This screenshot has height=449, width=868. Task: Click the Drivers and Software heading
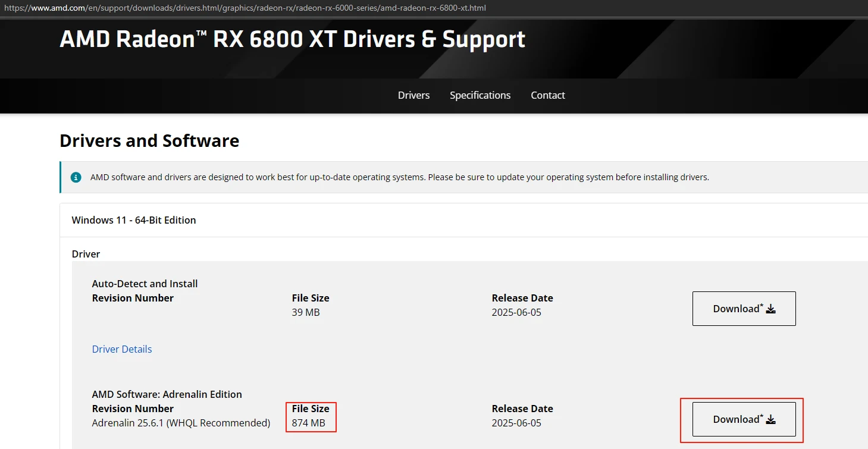click(x=149, y=141)
